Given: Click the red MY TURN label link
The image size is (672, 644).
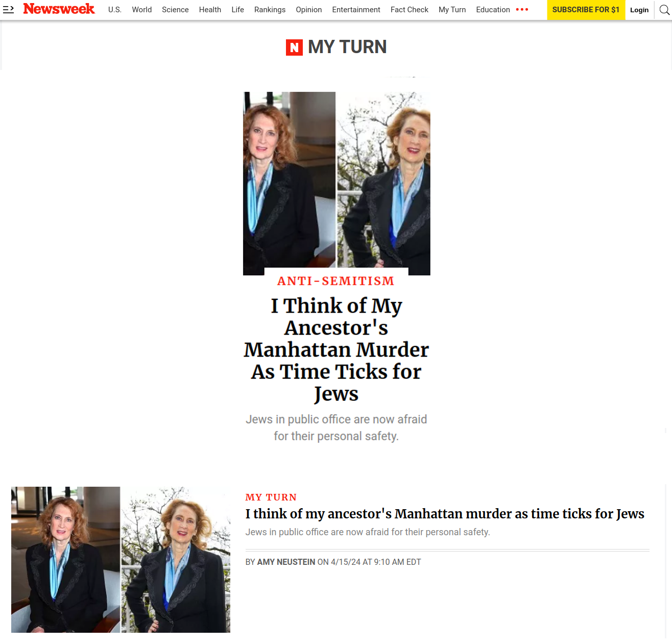Looking at the screenshot, I should [271, 497].
